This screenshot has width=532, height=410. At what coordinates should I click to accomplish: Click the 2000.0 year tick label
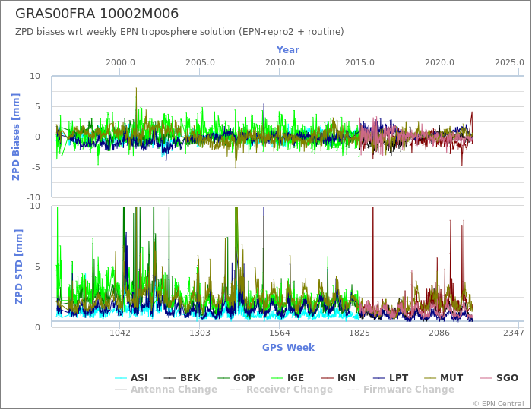pos(120,63)
